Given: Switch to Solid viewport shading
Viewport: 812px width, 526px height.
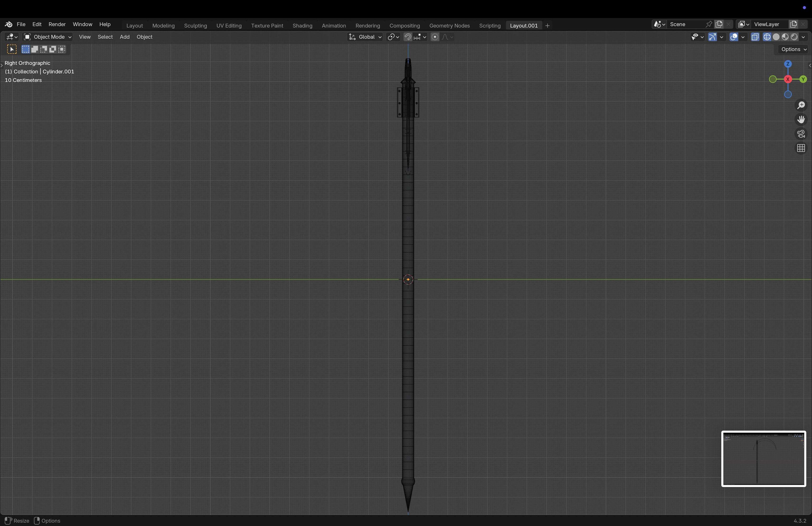Looking at the screenshot, I should pos(776,37).
